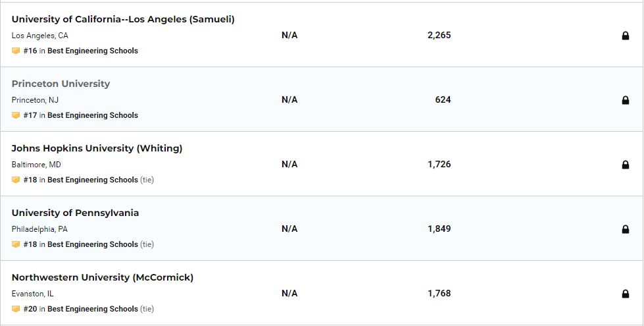This screenshot has height=326, width=644.
Task: Click the lock icon in the University of Pennsylvania row
Action: tap(626, 229)
